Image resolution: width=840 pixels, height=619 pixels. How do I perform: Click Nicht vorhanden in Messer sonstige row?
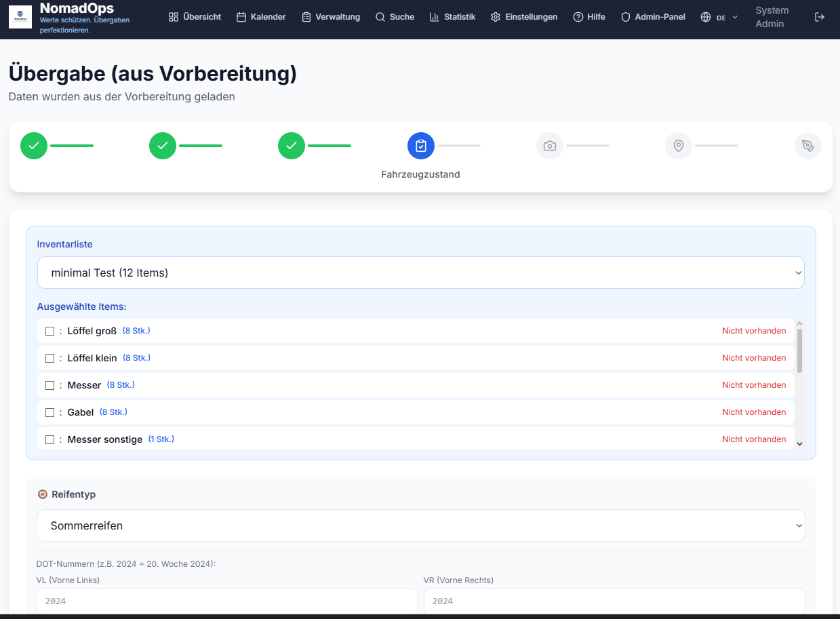pos(754,439)
